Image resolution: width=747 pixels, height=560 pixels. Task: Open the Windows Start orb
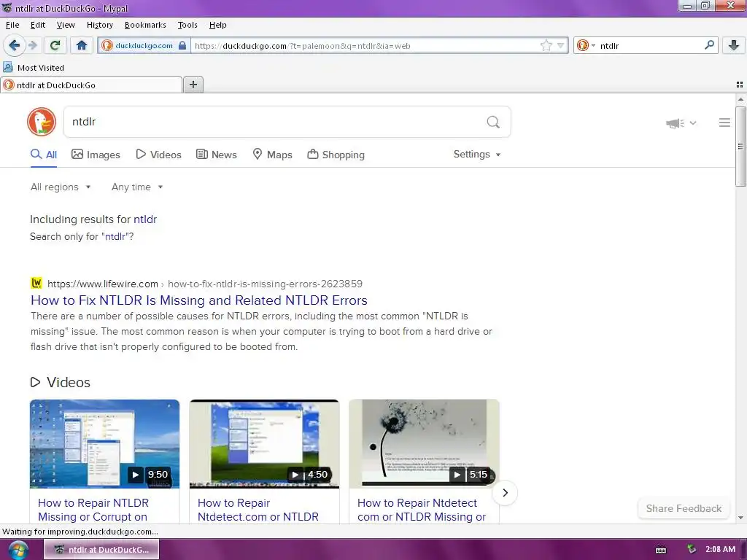tap(18, 550)
